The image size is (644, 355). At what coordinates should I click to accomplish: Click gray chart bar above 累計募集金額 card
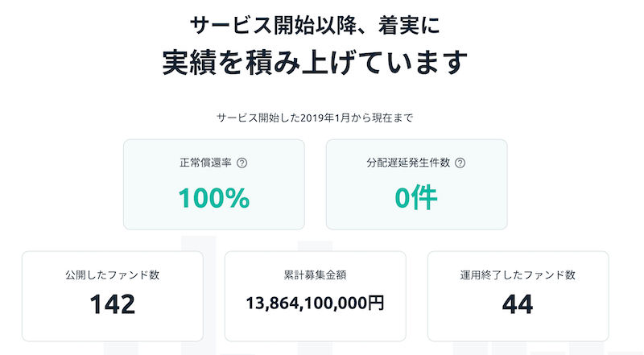tap(315, 246)
